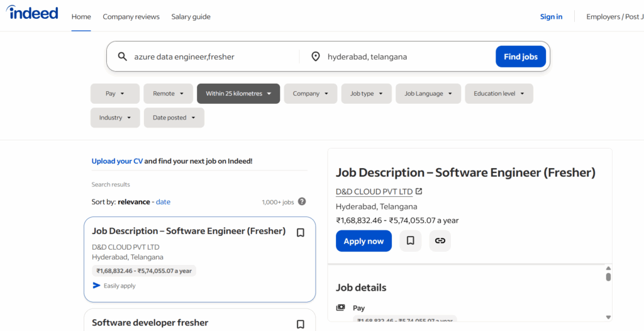
Task: Go to the Salary guide page
Action: pos(191,16)
